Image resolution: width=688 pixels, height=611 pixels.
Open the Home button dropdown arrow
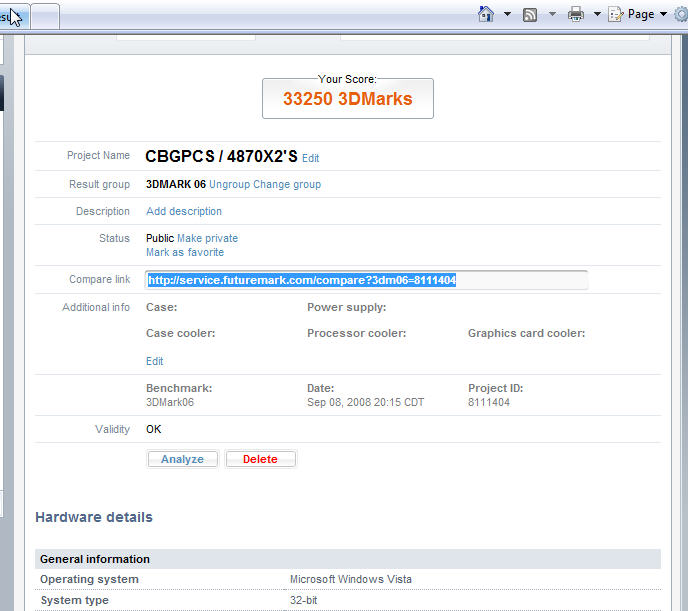507,14
